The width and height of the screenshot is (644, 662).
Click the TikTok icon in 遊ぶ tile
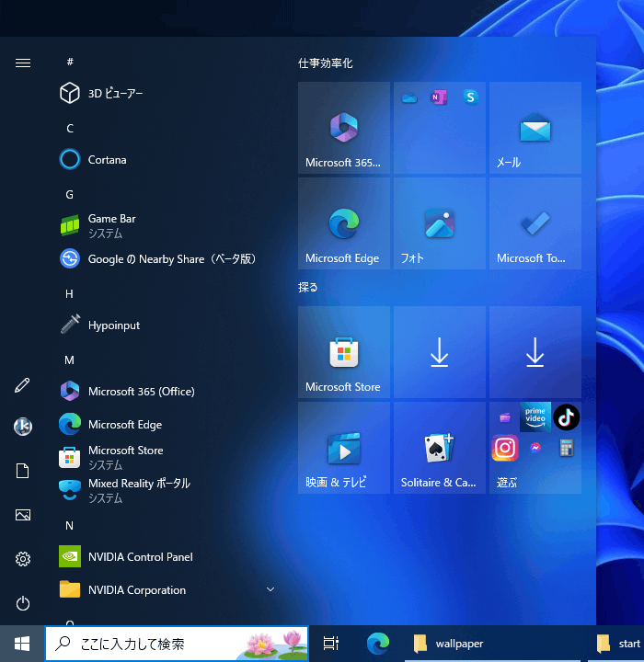pyautogui.click(x=566, y=417)
